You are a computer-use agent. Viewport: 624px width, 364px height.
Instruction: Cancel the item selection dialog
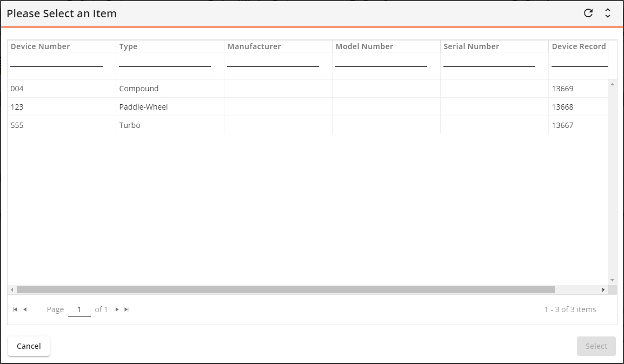[x=29, y=346]
